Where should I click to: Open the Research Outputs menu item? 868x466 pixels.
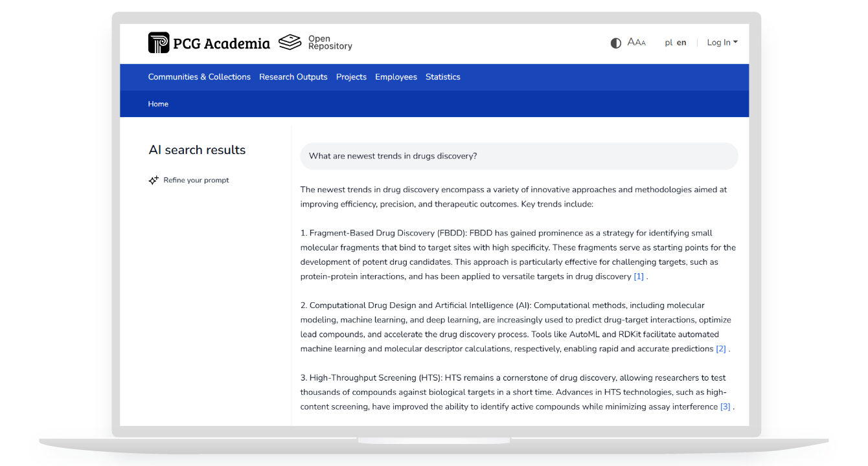point(293,77)
